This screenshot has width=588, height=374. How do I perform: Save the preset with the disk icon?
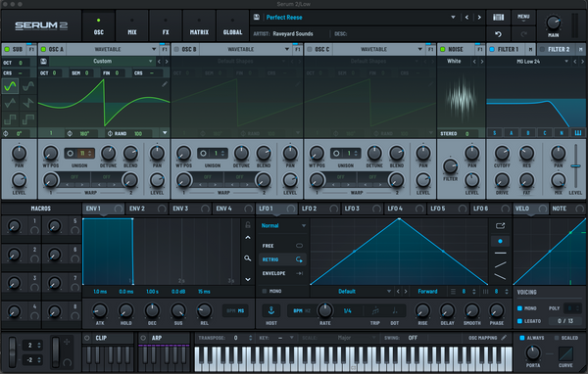257,18
